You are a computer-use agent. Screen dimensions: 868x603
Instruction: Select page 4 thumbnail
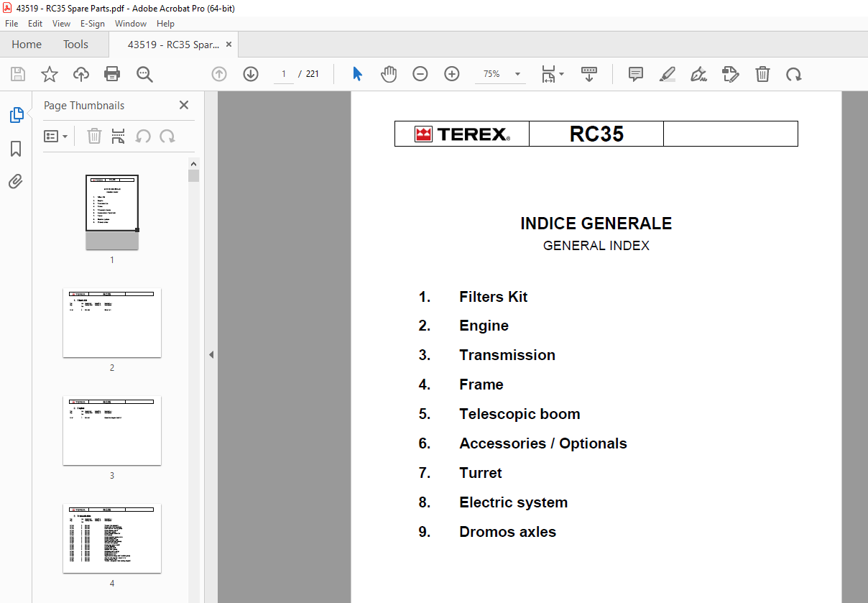coord(112,538)
